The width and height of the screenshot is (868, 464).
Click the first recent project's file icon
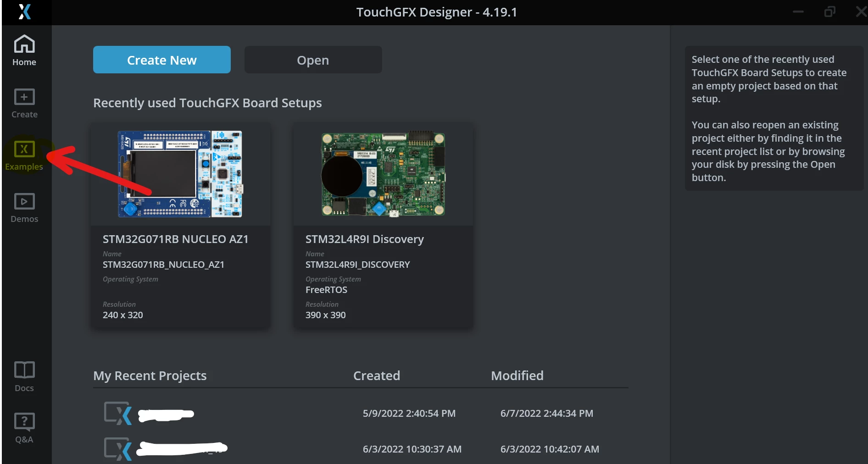click(118, 413)
